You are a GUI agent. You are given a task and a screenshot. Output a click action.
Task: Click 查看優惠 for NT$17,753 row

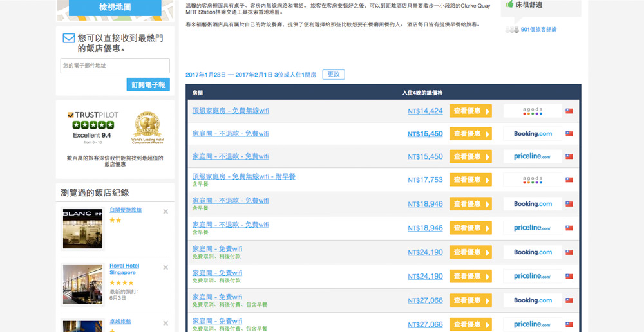click(470, 180)
